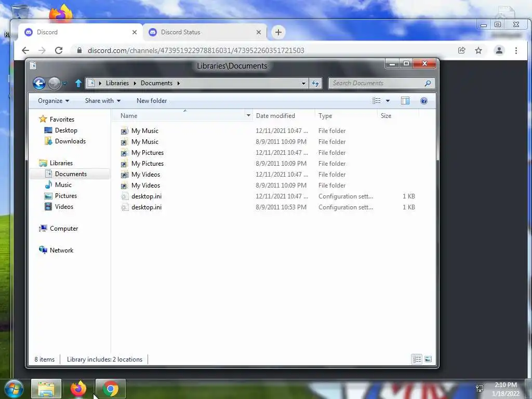Select Music library in sidebar
532x399 pixels.
(58, 185)
